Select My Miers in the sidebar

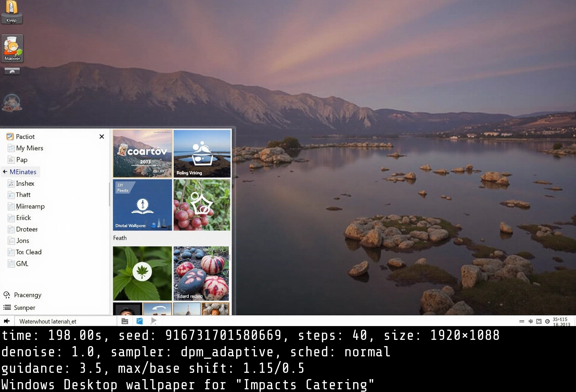[29, 148]
